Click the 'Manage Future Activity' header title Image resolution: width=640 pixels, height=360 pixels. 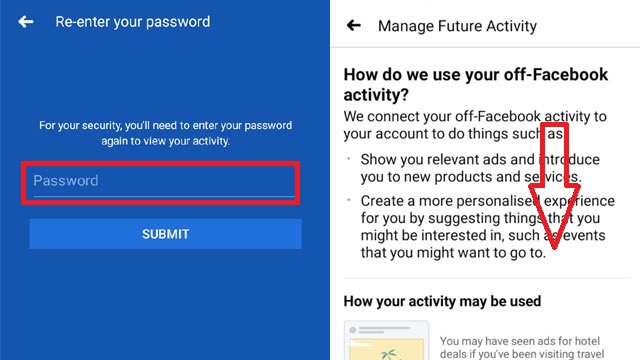(457, 26)
